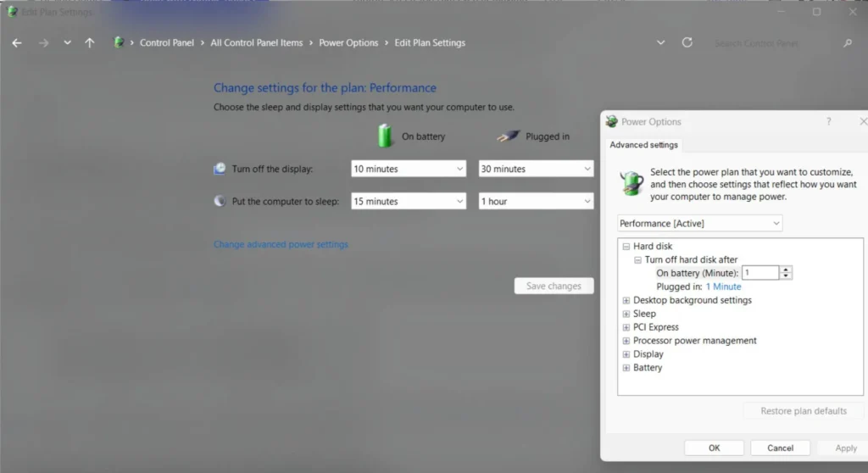Viewport: 868px width, 473px height.
Task: Expand the Display tree node
Action: click(626, 354)
